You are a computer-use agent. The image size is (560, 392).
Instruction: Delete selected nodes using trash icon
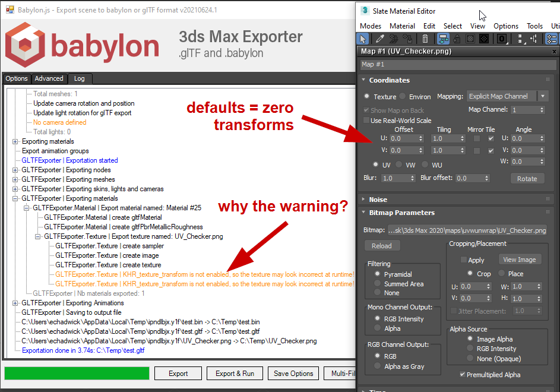pyautogui.click(x=425, y=38)
